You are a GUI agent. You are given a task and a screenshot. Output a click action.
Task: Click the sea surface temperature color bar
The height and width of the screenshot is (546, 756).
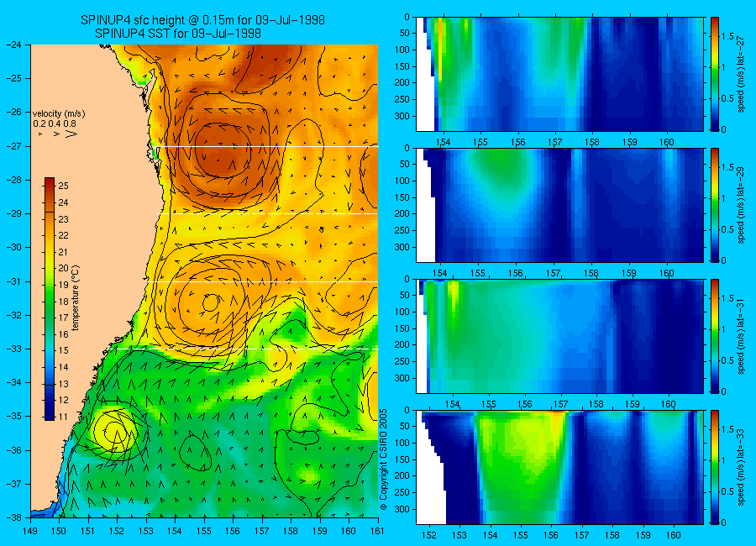pos(50,298)
